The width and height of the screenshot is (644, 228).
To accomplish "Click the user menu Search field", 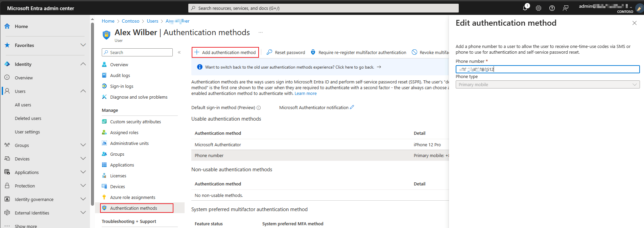I will 137,52.
